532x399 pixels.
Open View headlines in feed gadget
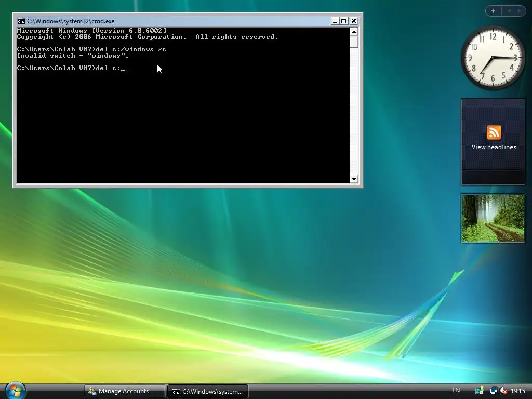494,147
